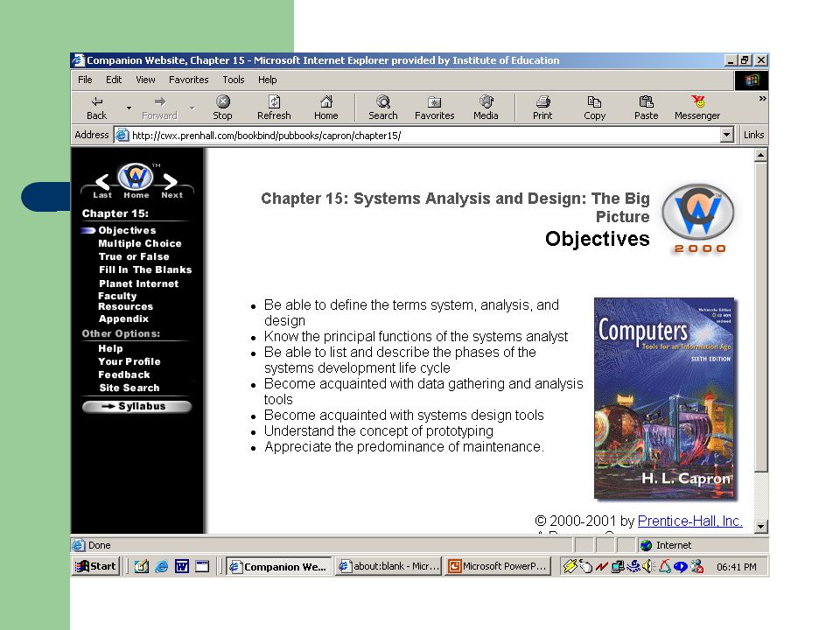The width and height of the screenshot is (840, 630).
Task: Go to browser Home via house icon
Action: [x=326, y=101]
